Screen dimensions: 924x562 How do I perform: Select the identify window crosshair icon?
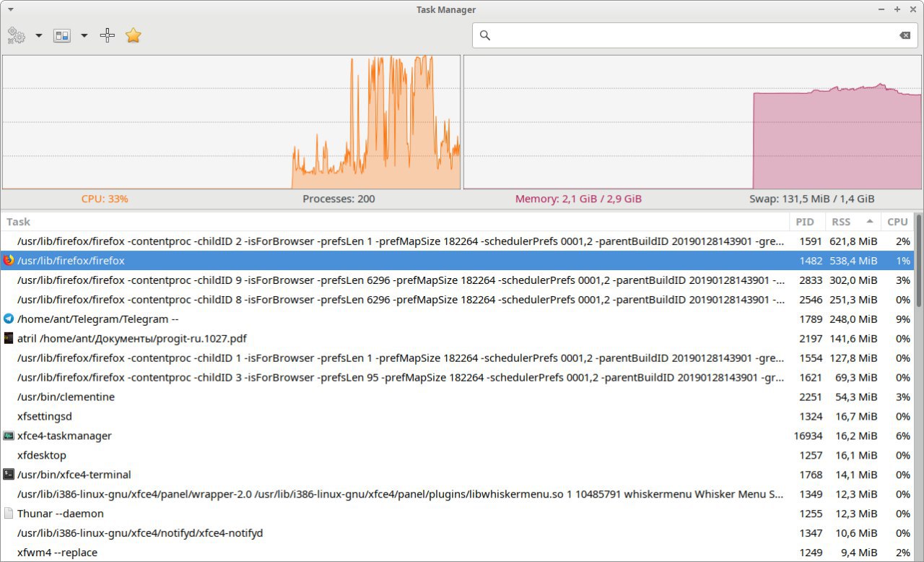(x=108, y=35)
